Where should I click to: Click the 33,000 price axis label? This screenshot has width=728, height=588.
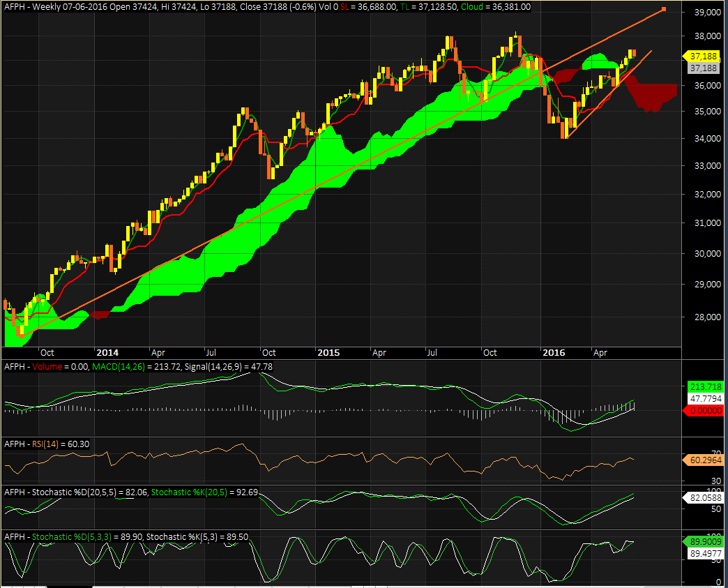(x=708, y=166)
